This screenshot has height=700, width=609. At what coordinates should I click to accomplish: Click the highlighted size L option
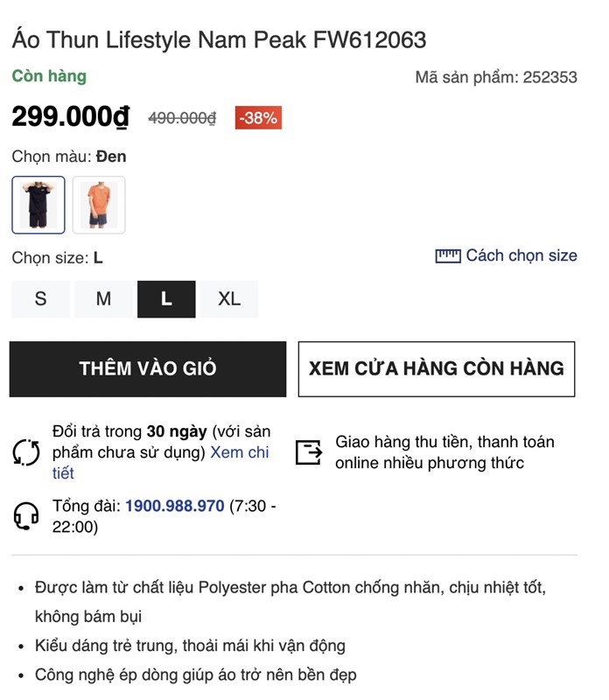pos(165,298)
